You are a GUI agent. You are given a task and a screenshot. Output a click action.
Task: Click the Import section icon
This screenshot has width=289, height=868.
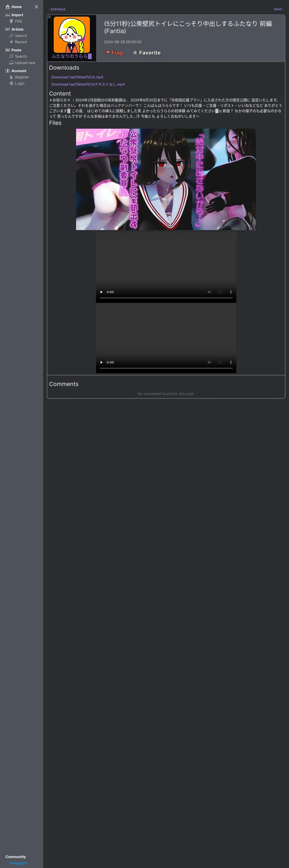(x=8, y=15)
